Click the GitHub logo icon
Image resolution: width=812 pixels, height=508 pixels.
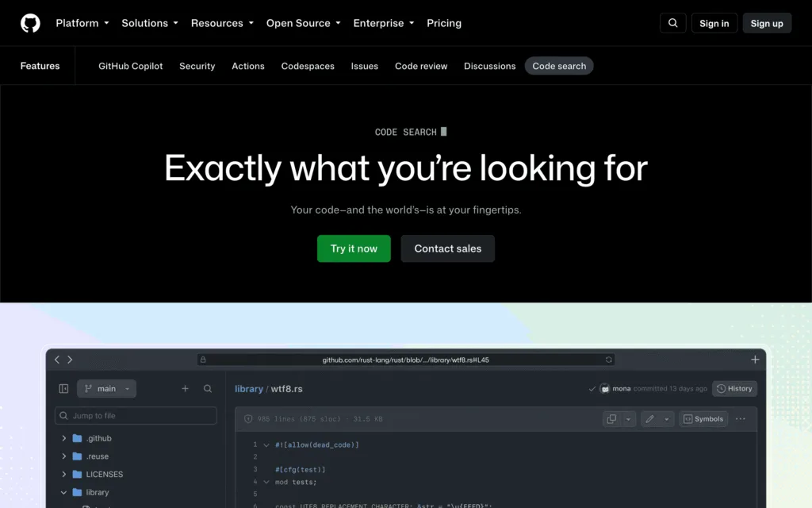point(30,23)
